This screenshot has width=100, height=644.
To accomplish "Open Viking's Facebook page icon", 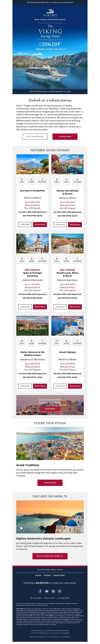I will [x=40, y=592].
